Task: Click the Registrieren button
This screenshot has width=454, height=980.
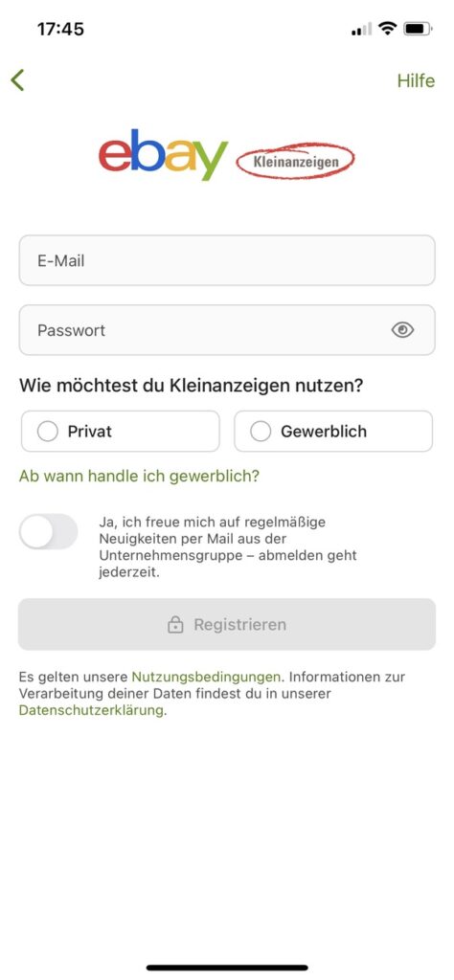Action: click(227, 624)
